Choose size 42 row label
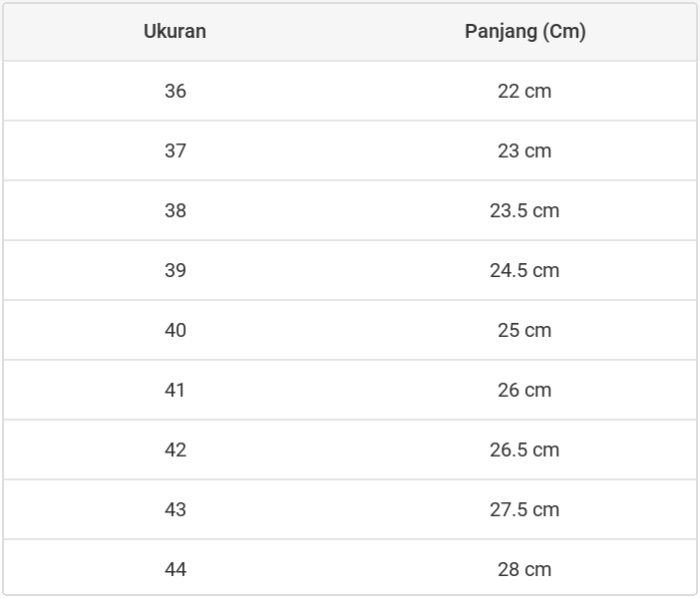This screenshot has width=700, height=598. pos(175,449)
